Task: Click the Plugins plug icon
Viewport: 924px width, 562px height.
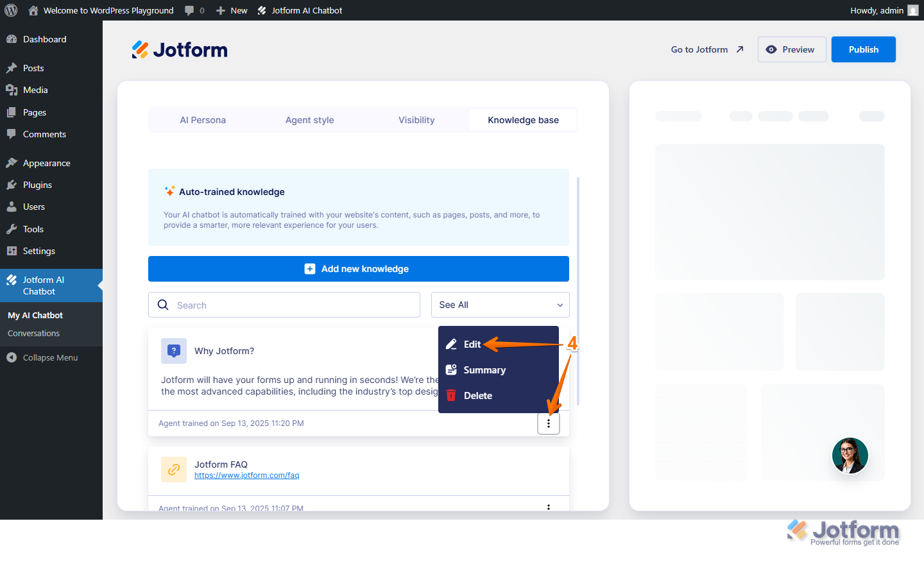Action: pyautogui.click(x=12, y=185)
